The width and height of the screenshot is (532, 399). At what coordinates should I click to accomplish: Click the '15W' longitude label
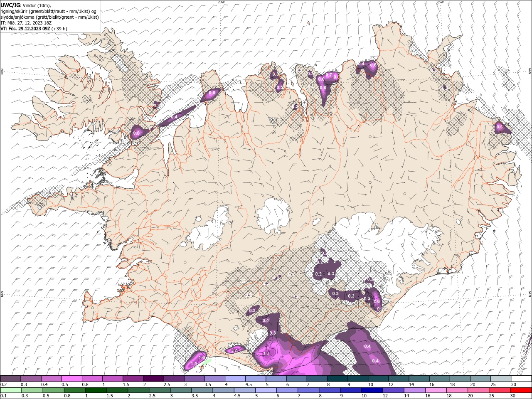[x=440, y=2]
